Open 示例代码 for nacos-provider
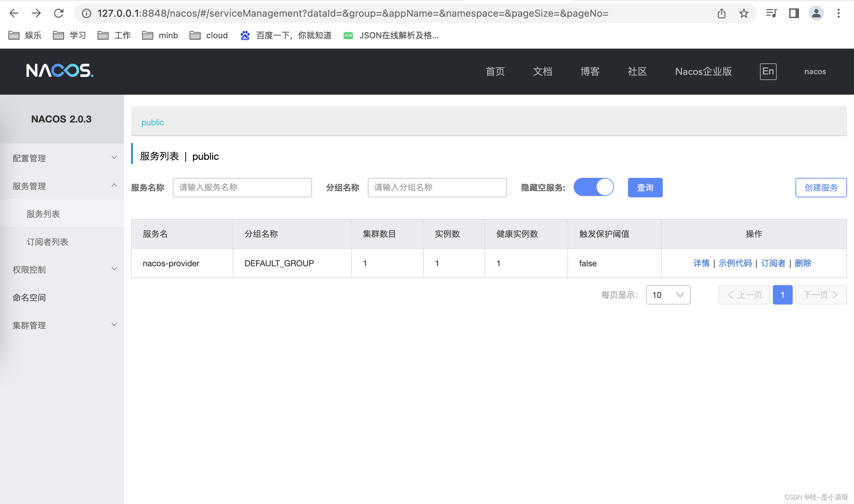Screen dimensions: 854x504 tap(735, 263)
